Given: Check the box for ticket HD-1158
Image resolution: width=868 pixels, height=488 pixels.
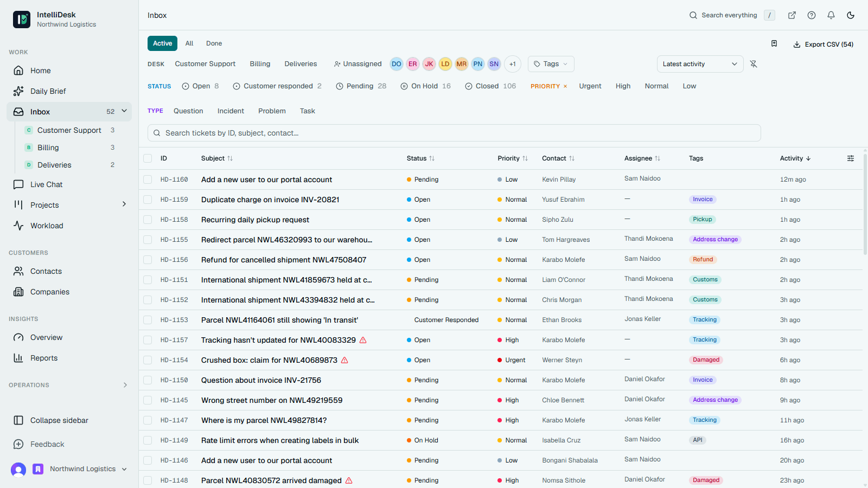Looking at the screenshot, I should point(148,220).
